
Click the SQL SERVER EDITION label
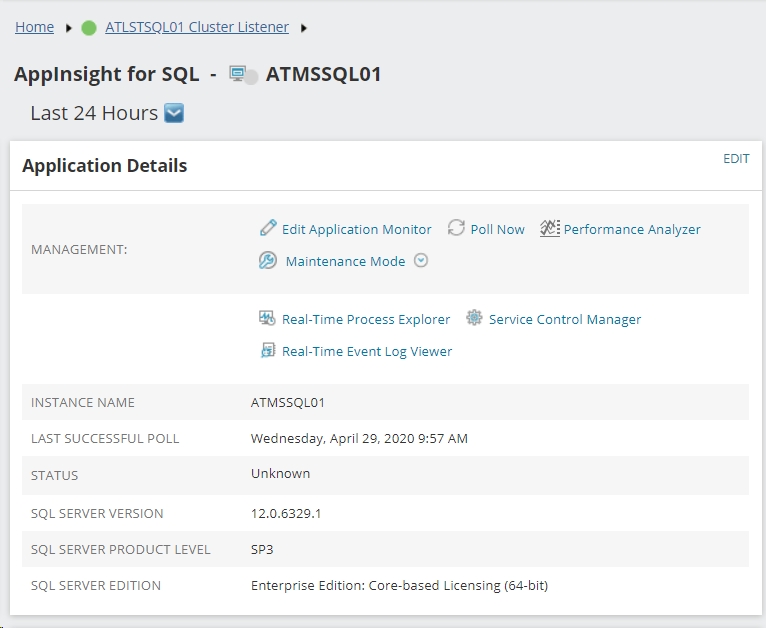(96, 586)
